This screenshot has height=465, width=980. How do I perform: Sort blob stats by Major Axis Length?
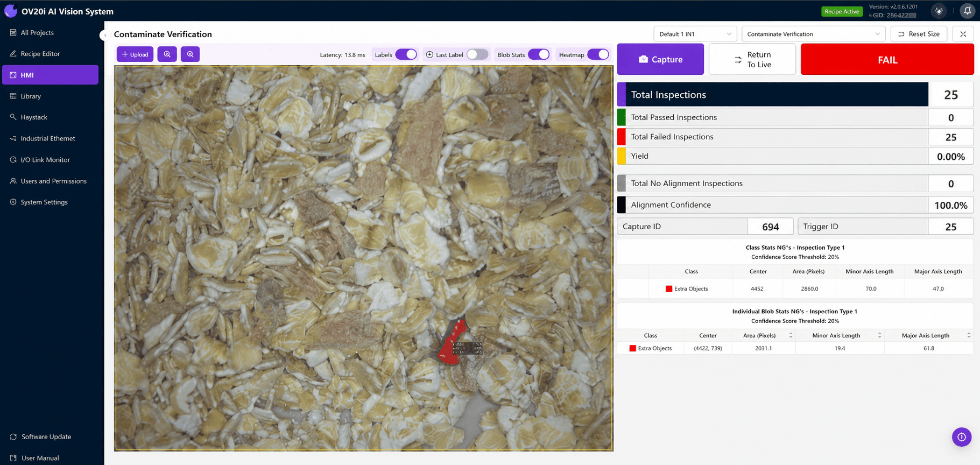[x=969, y=335]
